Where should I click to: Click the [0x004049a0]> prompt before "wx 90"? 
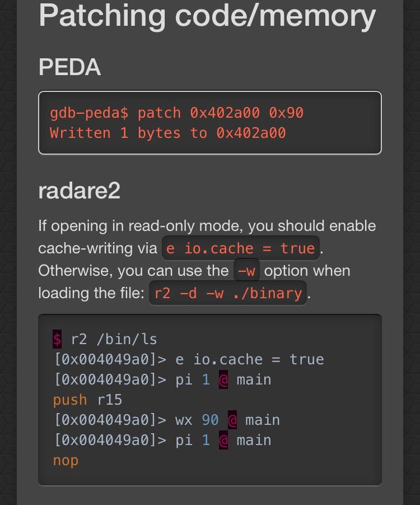(110, 420)
